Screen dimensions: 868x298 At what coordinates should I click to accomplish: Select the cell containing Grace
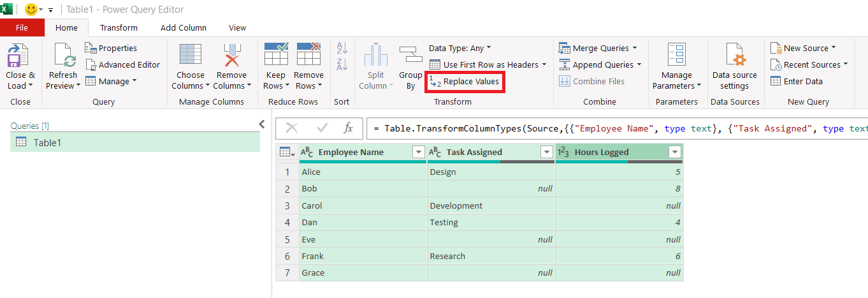coord(363,272)
